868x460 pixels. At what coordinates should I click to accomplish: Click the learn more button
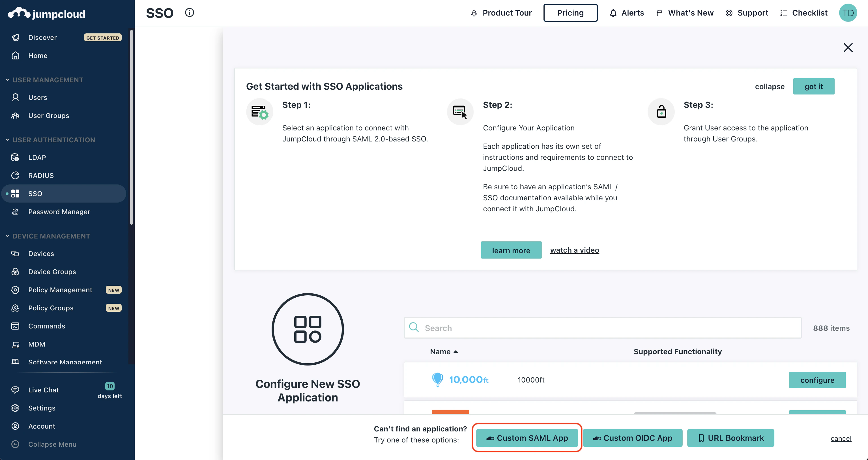511,250
